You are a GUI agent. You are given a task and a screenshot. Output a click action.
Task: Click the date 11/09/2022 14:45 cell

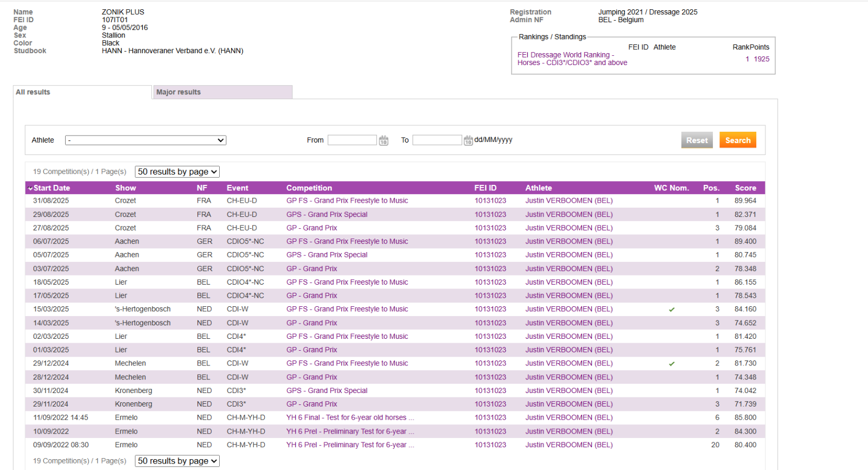(61, 418)
